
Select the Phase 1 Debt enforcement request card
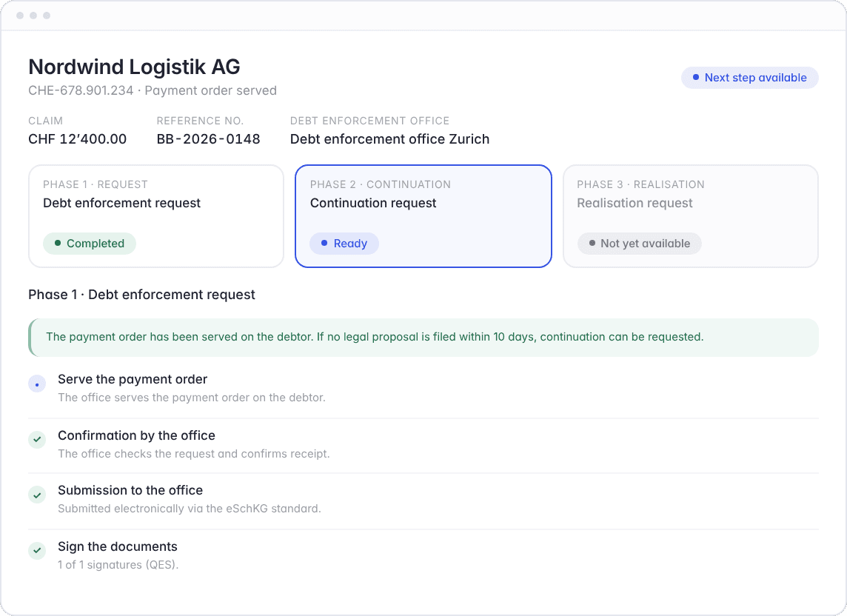156,216
